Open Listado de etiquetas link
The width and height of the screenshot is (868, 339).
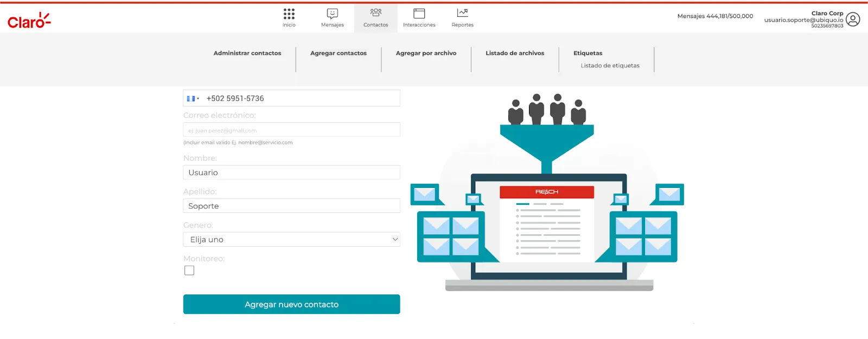[x=610, y=66]
